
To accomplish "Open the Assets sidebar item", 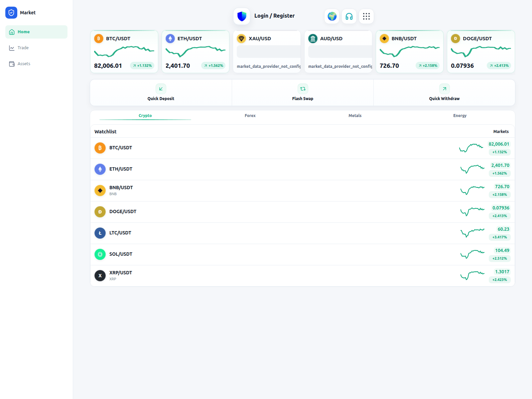I will (x=36, y=64).
